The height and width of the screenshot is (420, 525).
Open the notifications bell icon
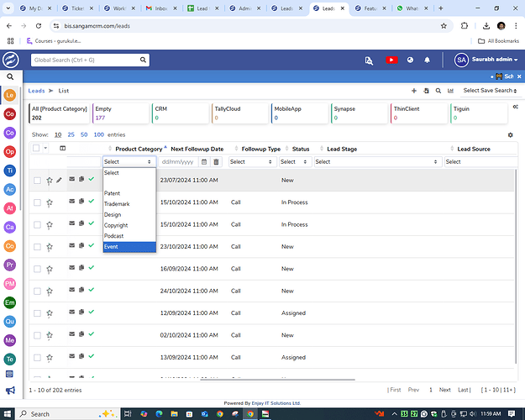tap(427, 60)
